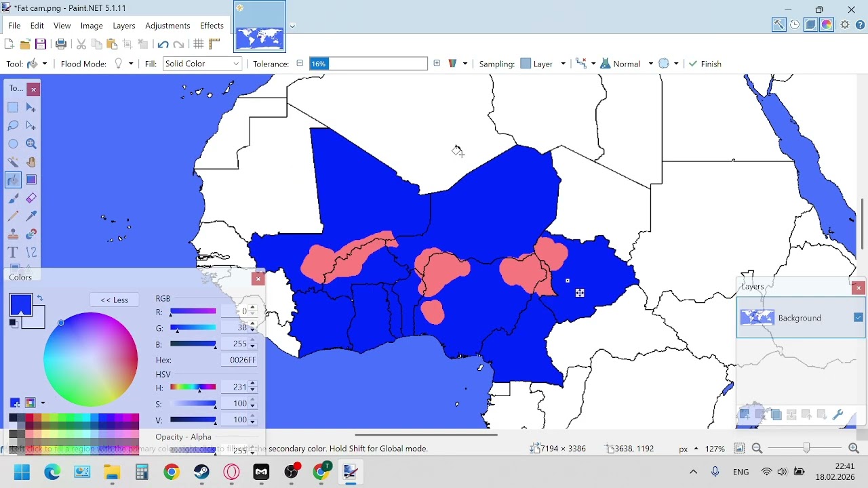Select the Move Selected Pixels tool
The image size is (868, 488).
coord(31,107)
